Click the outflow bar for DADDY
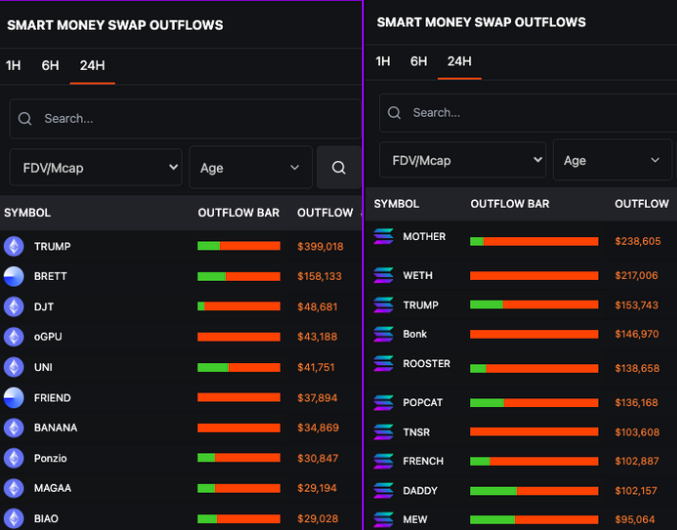Viewport: 677px width, 530px height. (x=534, y=491)
